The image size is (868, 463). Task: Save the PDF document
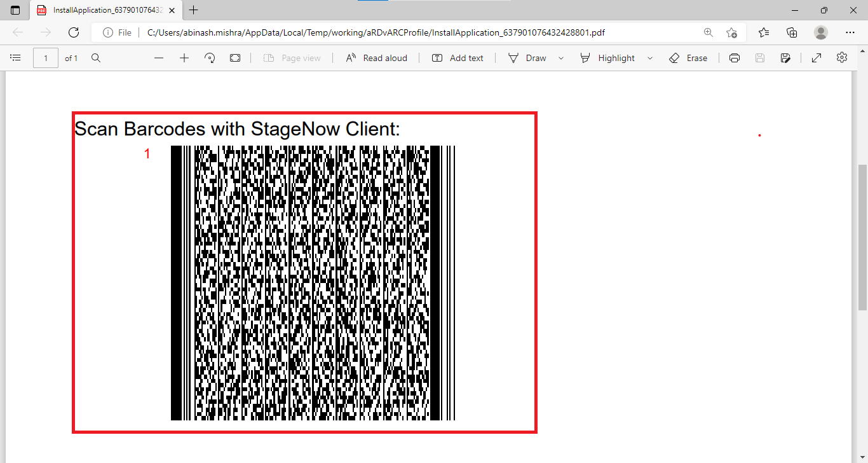760,58
